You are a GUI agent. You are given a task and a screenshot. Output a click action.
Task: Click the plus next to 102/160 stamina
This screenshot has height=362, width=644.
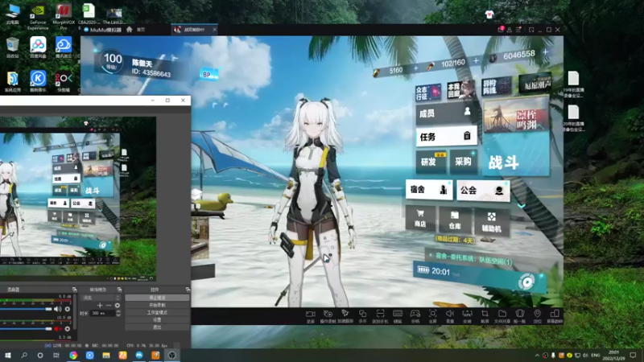tap(476, 61)
